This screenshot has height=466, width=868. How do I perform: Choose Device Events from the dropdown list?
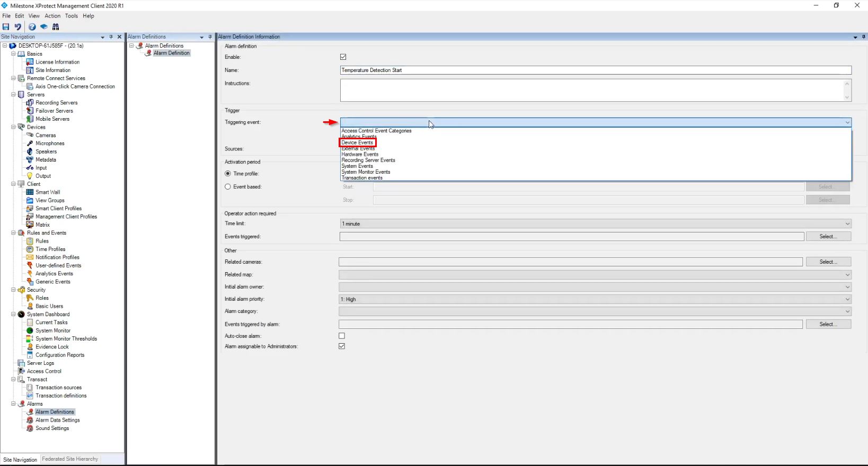[x=358, y=142]
